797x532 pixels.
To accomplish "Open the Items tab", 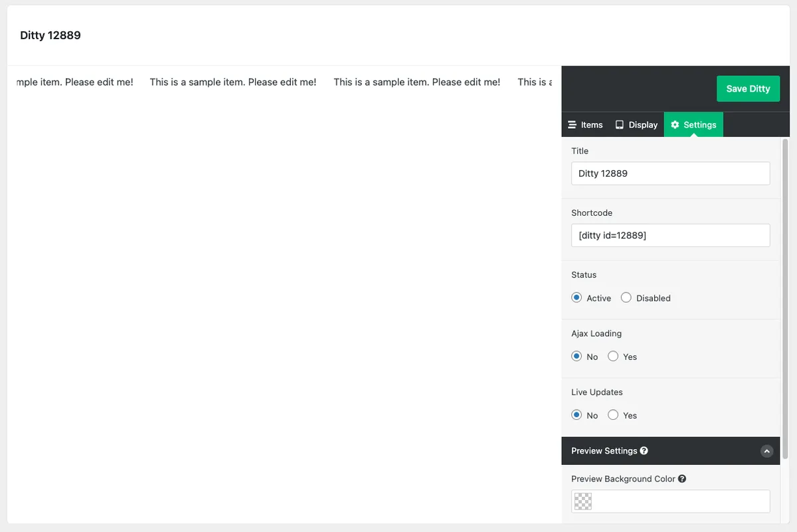I will click(x=585, y=125).
